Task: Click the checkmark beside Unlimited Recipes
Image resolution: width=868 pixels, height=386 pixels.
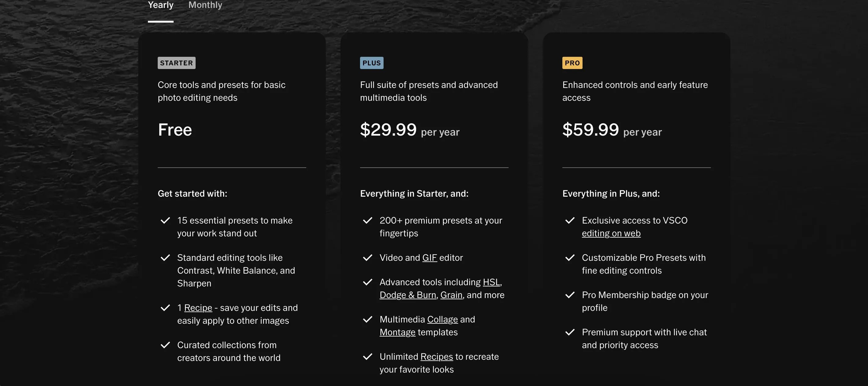Action: pyautogui.click(x=368, y=356)
